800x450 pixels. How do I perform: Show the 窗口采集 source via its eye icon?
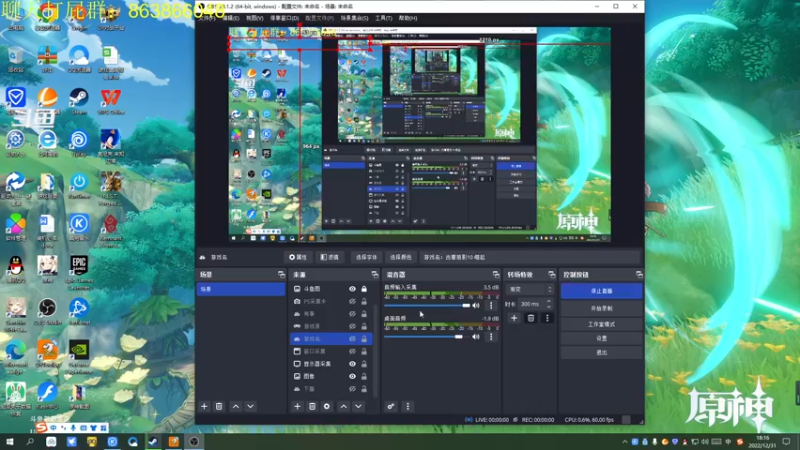353,352
